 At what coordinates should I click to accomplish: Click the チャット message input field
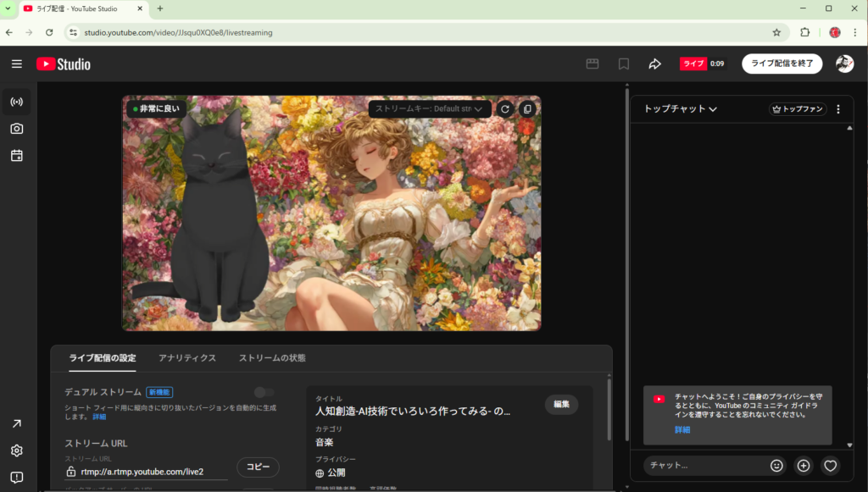704,465
